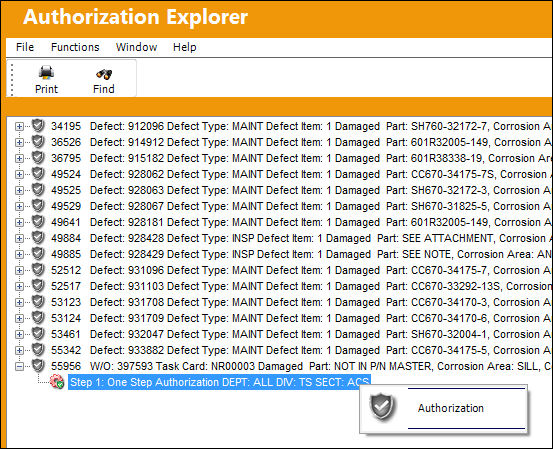Click shield icon for authorization 55342
Image resolution: width=553 pixels, height=449 pixels.
(x=38, y=350)
